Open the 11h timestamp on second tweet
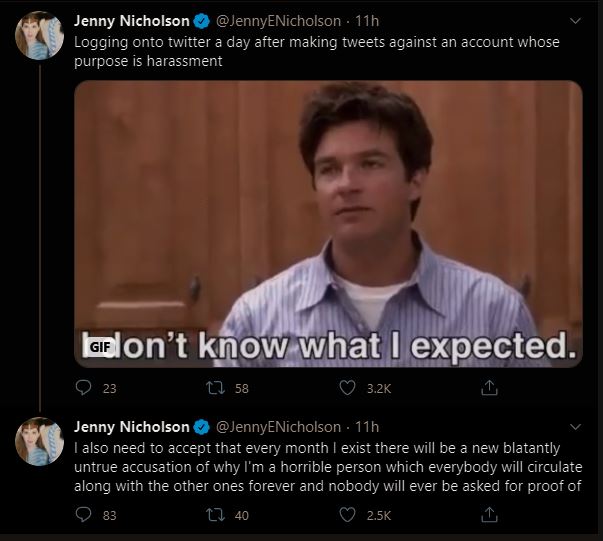Screen dimensions: 603x541 point(367,426)
